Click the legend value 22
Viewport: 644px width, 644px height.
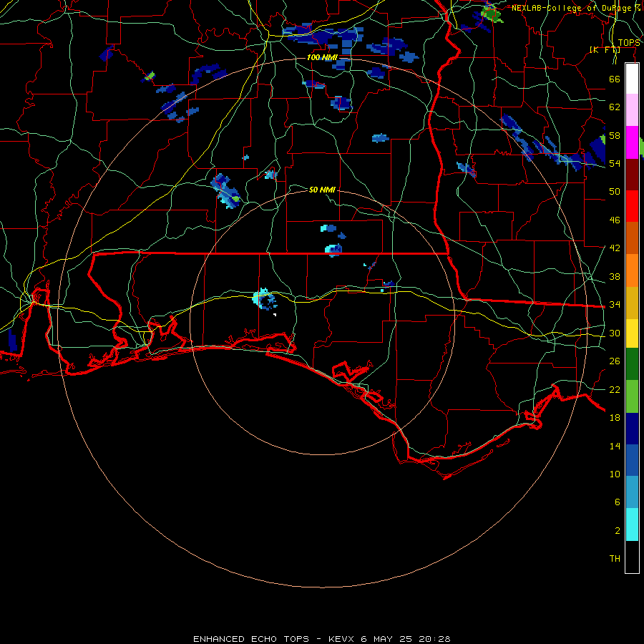tap(615, 389)
